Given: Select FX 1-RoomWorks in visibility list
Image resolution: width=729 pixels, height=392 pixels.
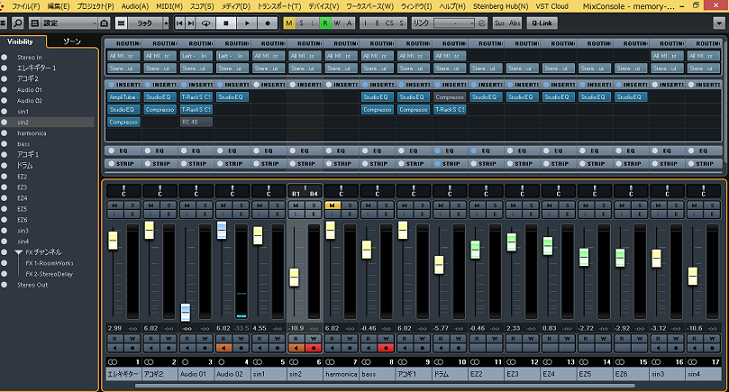Looking at the screenshot, I should pos(49,263).
